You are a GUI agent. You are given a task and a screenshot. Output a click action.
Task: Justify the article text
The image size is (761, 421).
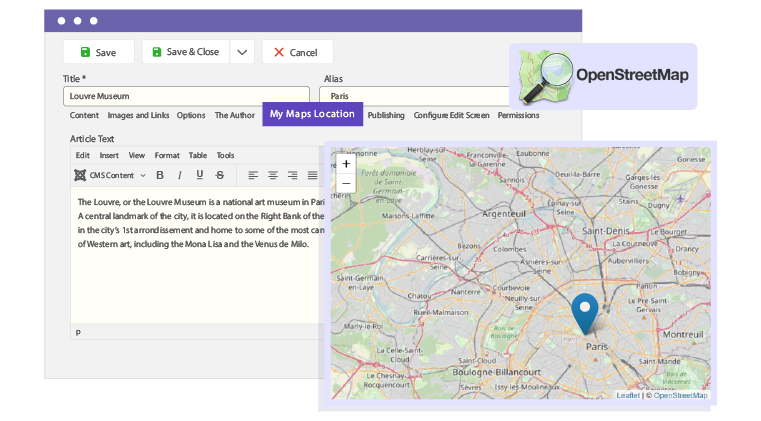pyautogui.click(x=312, y=175)
